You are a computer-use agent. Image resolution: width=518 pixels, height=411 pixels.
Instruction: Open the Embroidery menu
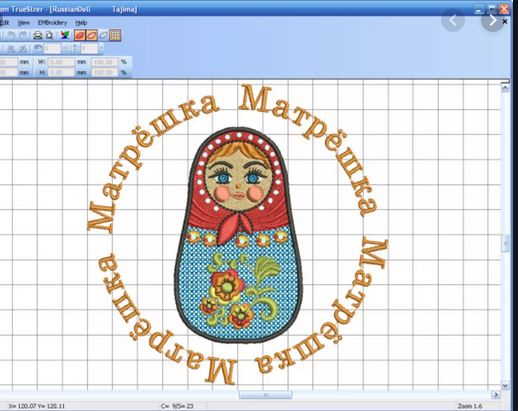click(x=52, y=23)
